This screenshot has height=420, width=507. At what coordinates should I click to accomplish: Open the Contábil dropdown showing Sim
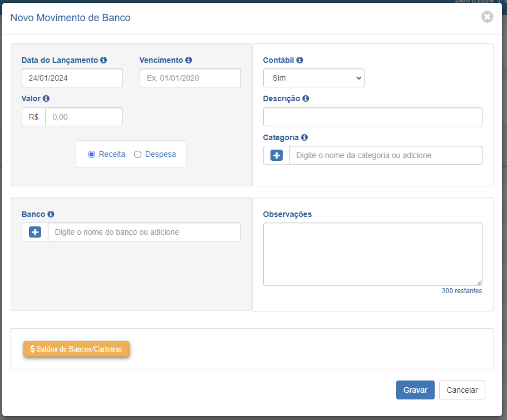[314, 78]
